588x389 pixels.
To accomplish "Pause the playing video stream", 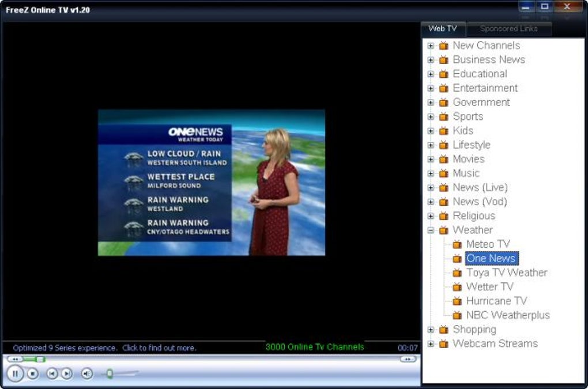I will coord(16,373).
